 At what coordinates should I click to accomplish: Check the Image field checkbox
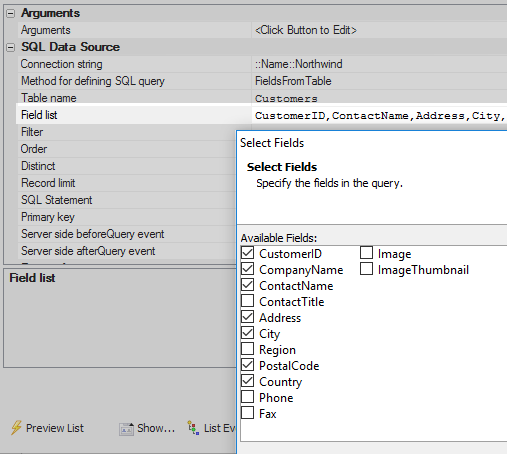tap(366, 253)
